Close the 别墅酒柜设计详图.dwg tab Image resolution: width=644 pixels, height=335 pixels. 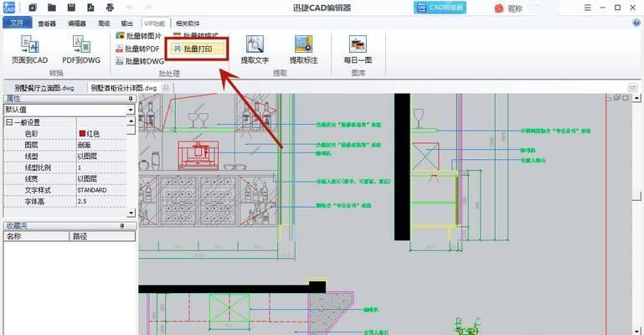click(166, 87)
